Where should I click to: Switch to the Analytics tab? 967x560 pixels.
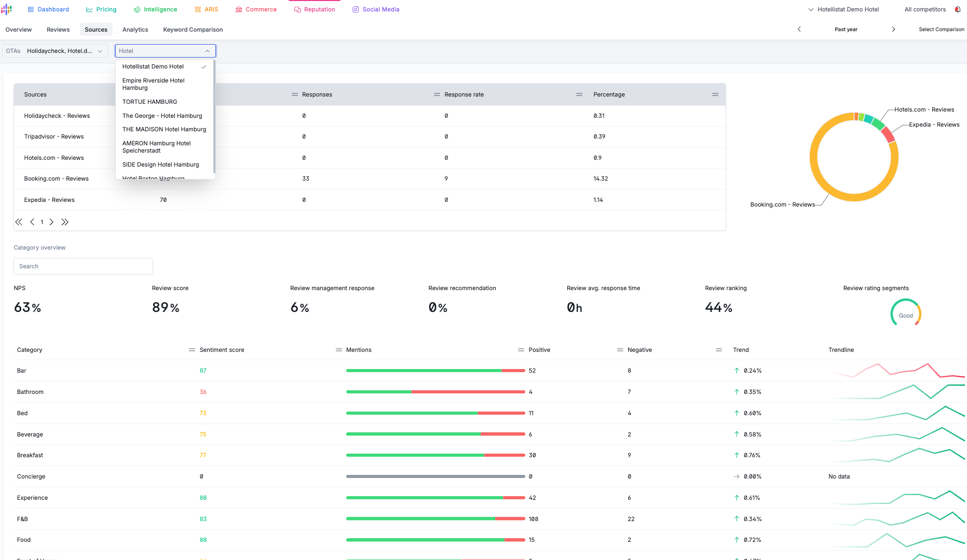point(135,30)
